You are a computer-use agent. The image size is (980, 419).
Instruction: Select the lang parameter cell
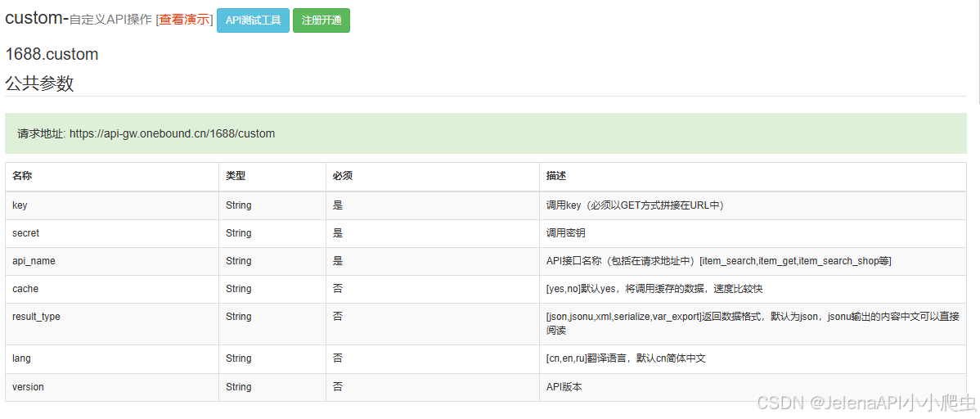[x=112, y=359]
